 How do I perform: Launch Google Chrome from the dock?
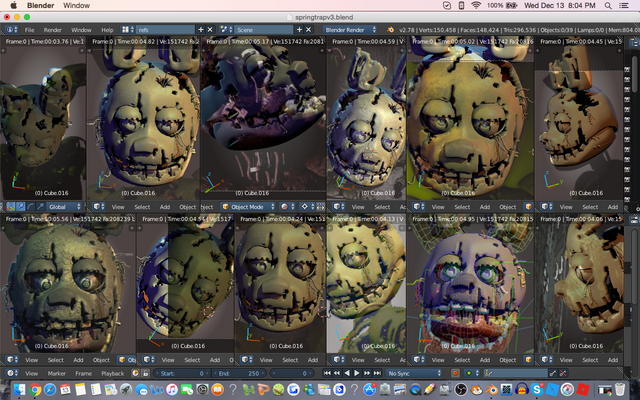tap(35, 389)
